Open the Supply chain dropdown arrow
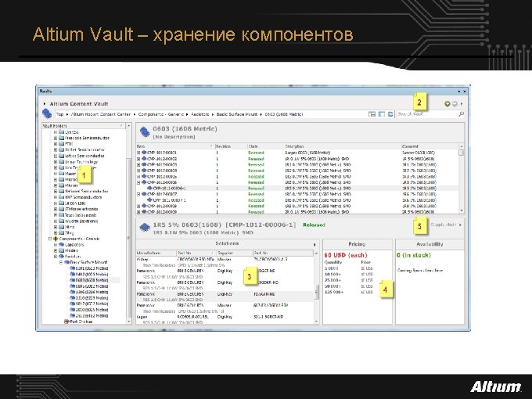The width and height of the screenshot is (532, 399). (460, 225)
